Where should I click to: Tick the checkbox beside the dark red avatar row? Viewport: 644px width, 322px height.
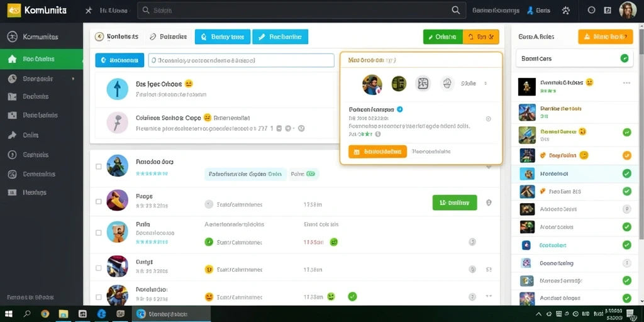(x=99, y=268)
